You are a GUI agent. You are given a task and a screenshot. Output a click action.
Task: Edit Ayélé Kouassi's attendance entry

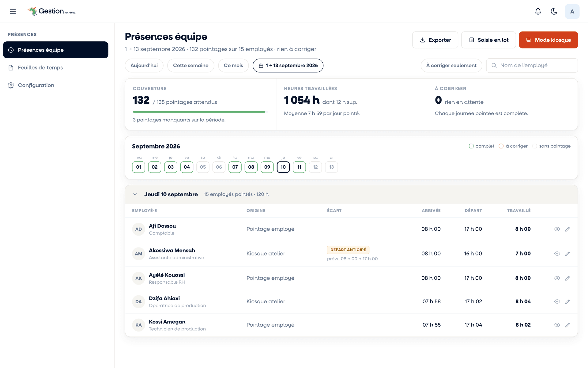(567, 278)
